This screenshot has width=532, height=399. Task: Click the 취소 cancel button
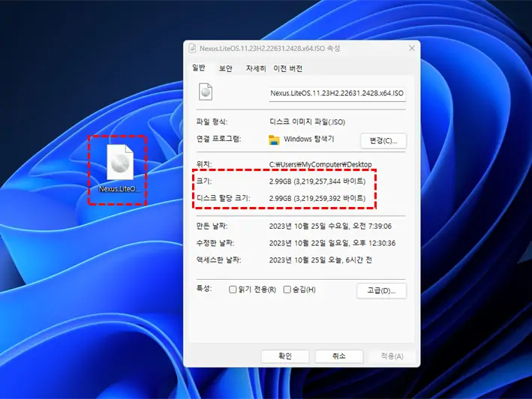338,356
